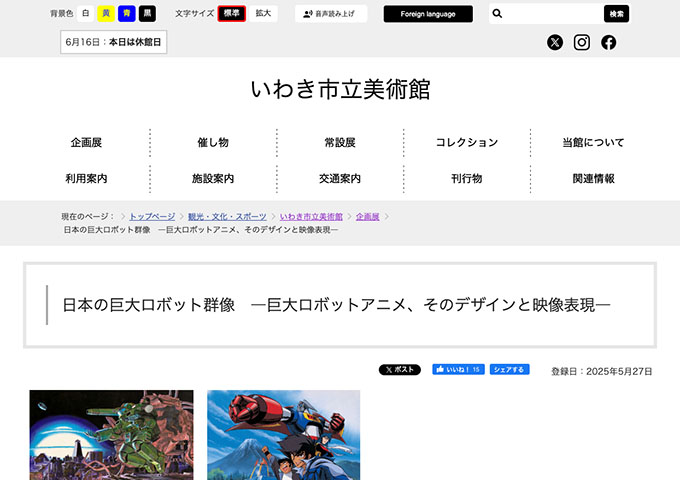Open the X (Twitter) social icon
The image size is (680, 480).
pyautogui.click(x=555, y=42)
